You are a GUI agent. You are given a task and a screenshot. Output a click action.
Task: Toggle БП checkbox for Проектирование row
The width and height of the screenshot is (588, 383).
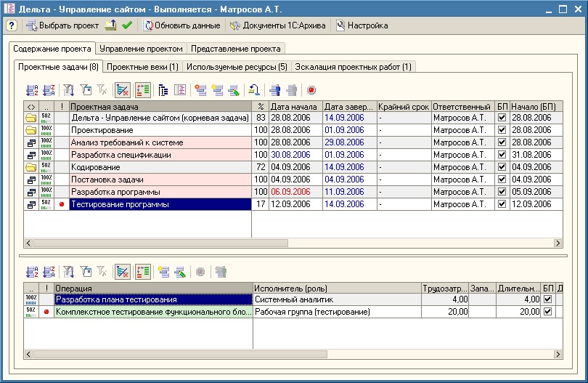click(502, 130)
